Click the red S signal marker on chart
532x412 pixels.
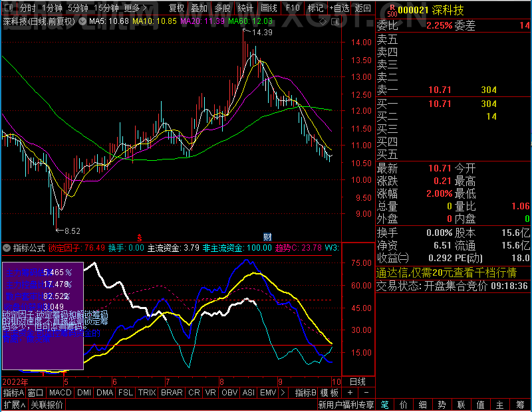(x=139, y=238)
